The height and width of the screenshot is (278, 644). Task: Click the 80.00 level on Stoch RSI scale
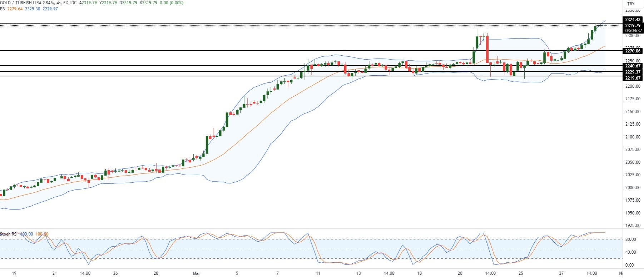coord(630,239)
